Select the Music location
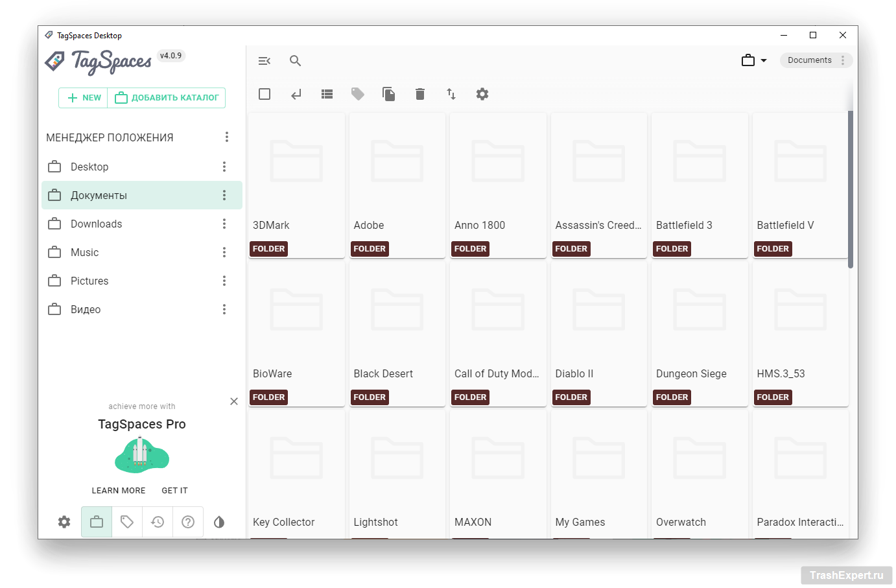 tap(85, 252)
